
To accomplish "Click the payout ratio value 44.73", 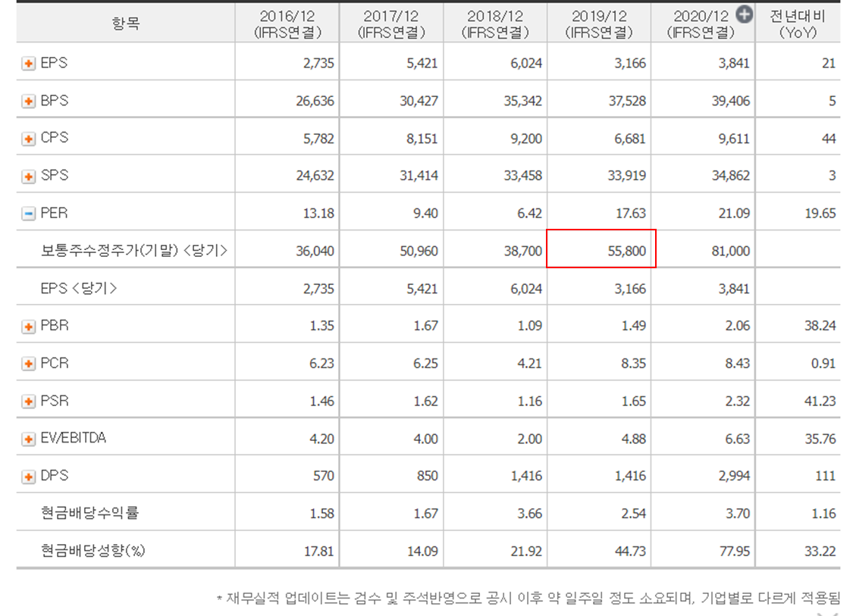I will coord(631,552).
